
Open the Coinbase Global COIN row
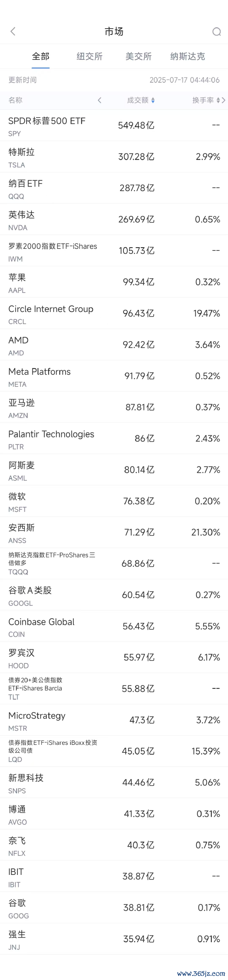pyautogui.click(x=114, y=626)
